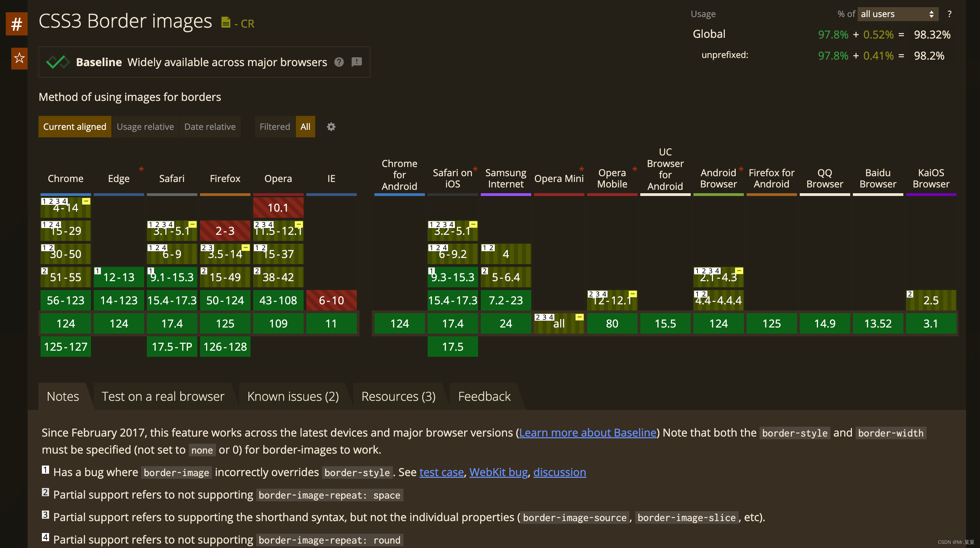Click the asterisk next to Android Browser header

(741, 169)
